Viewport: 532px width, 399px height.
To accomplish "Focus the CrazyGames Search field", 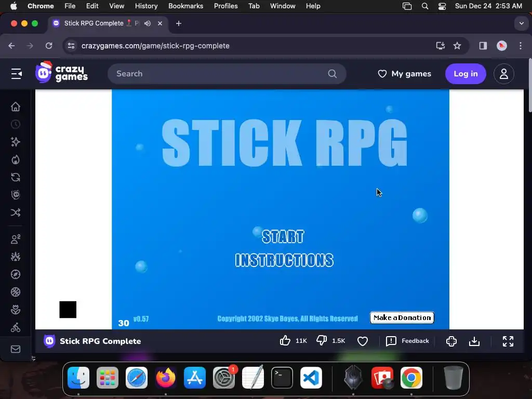I will (227, 74).
